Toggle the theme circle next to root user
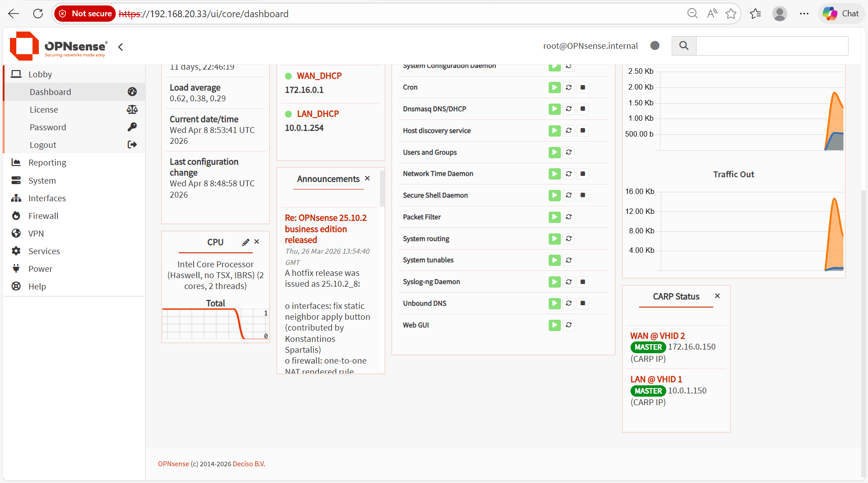This screenshot has width=868, height=483. click(x=655, y=46)
